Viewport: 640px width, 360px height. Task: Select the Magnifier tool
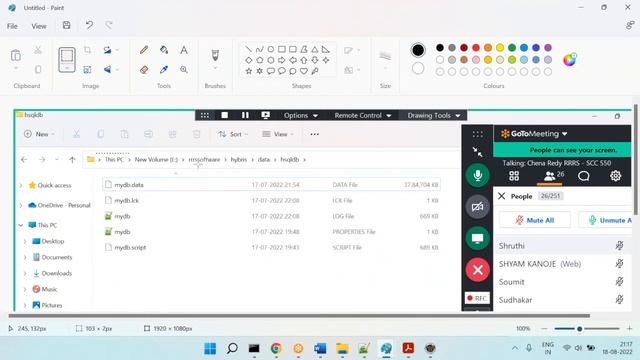click(184, 70)
